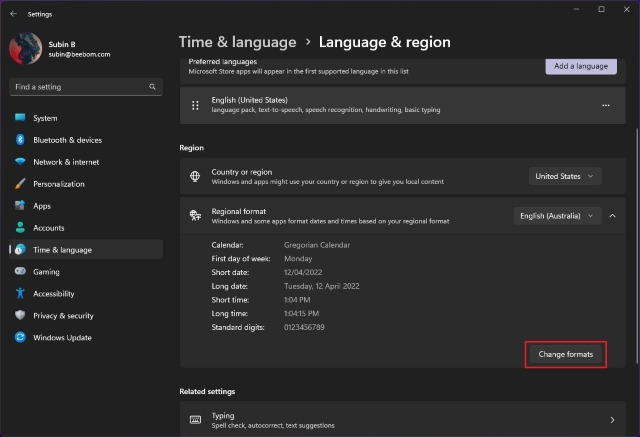Click the Typing row label
The image size is (640, 437).
[223, 415]
